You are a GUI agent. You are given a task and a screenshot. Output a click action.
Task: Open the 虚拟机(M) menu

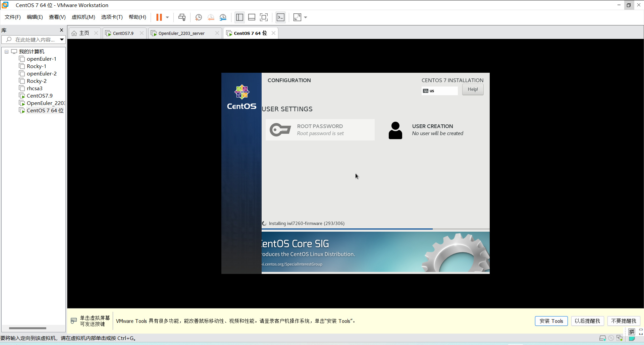tap(84, 17)
